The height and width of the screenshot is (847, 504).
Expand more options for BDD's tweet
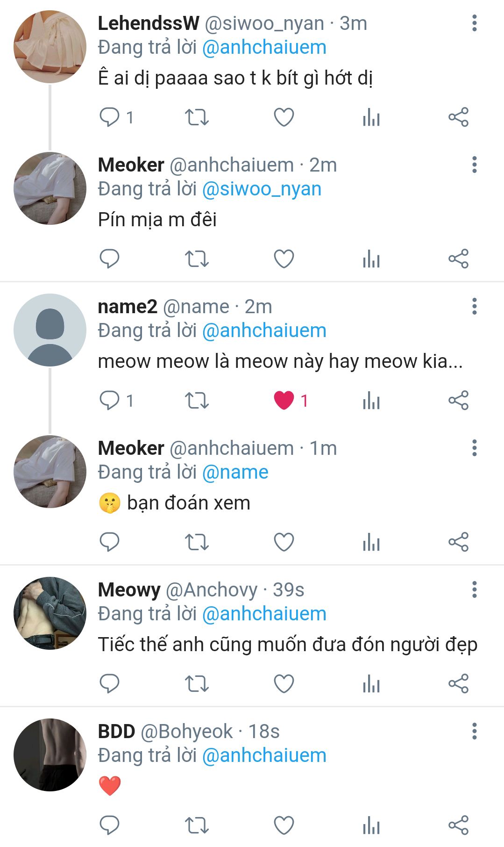[x=474, y=731]
